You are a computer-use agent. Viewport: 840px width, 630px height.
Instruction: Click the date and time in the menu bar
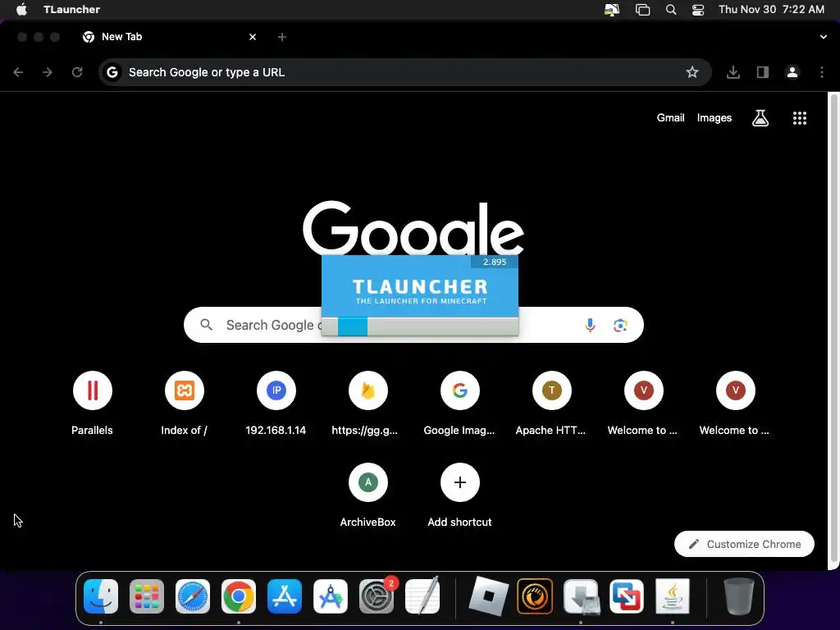pos(771,10)
